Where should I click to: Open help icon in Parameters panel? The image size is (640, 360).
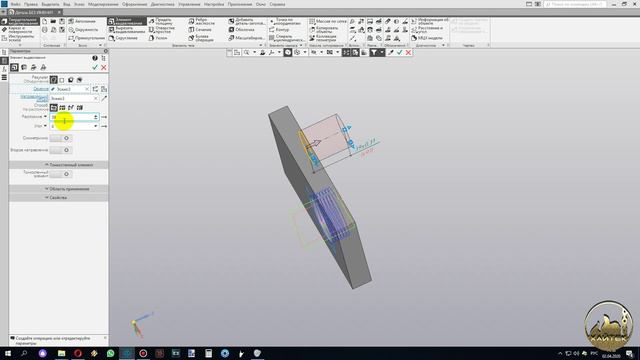point(95,58)
